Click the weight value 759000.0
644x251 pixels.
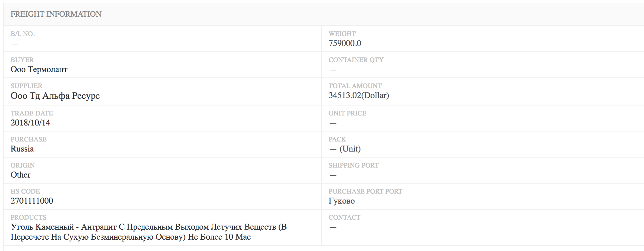[345, 43]
